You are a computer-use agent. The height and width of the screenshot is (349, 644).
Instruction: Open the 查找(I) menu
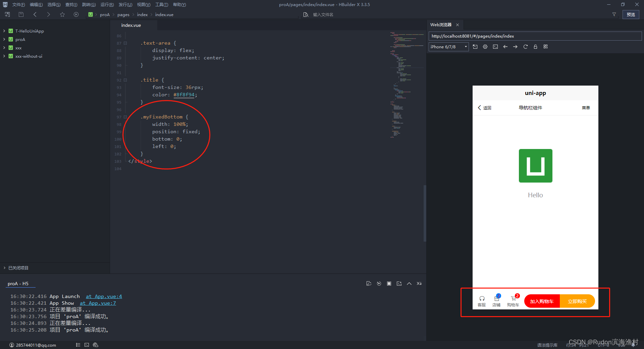click(x=71, y=4)
